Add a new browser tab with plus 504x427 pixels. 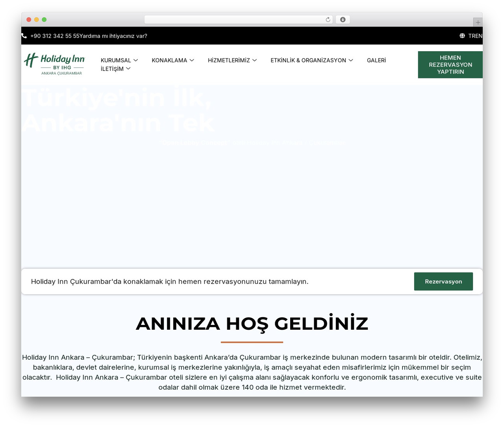pyautogui.click(x=478, y=22)
